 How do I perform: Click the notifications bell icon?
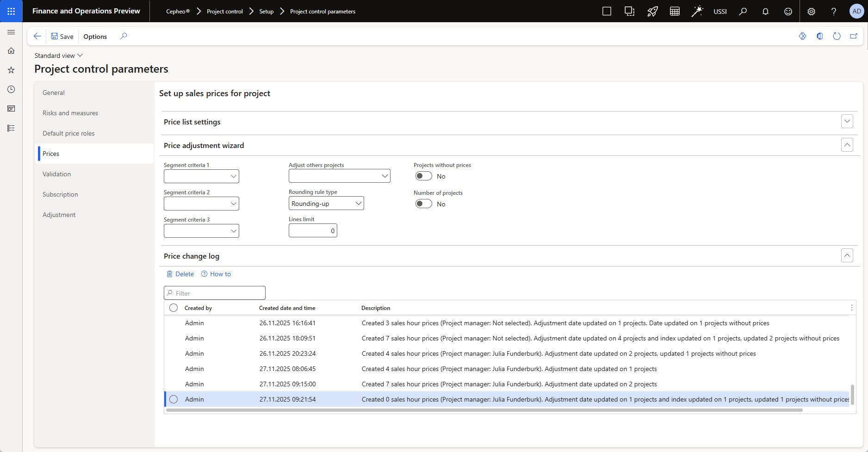765,12
